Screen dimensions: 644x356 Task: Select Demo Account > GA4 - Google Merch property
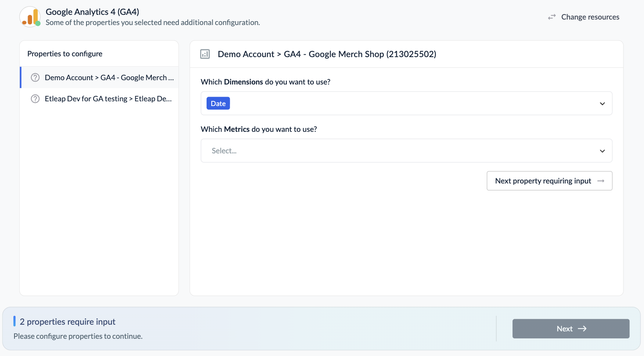(99, 77)
